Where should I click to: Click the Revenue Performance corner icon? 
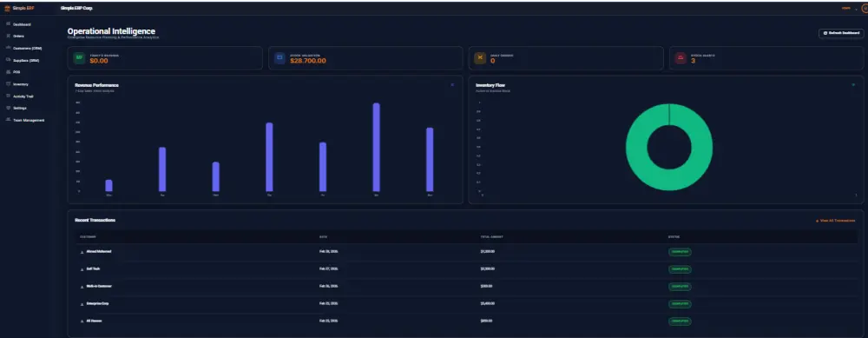click(452, 85)
